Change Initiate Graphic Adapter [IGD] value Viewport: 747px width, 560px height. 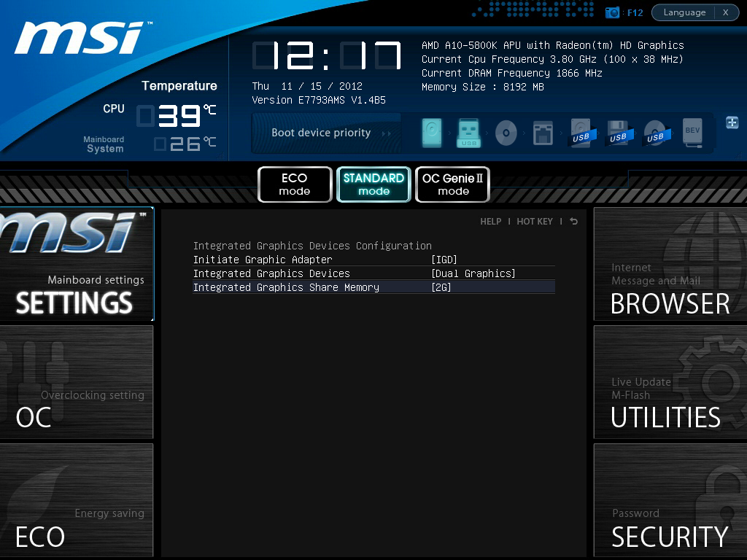444,260
